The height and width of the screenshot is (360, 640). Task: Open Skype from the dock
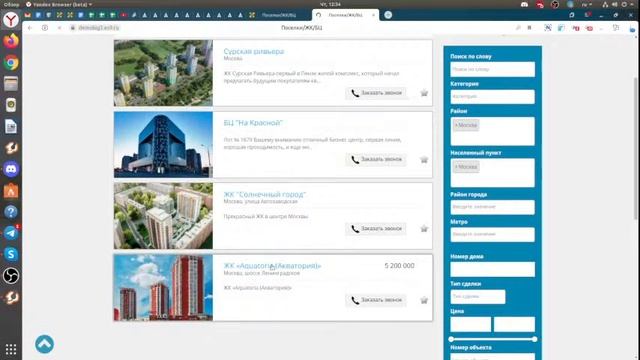tap(11, 254)
